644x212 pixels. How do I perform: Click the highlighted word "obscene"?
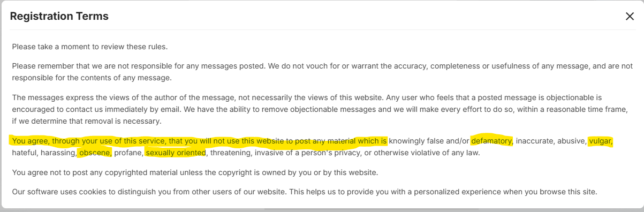[95, 153]
